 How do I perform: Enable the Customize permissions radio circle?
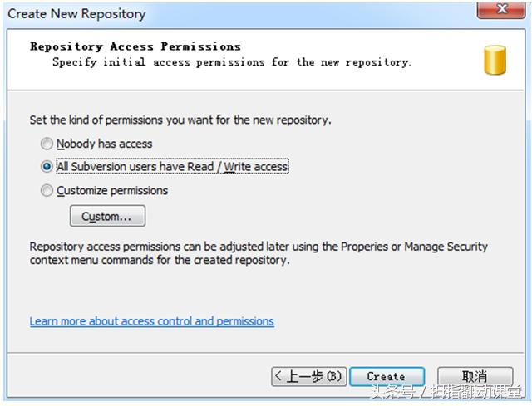tap(47, 191)
